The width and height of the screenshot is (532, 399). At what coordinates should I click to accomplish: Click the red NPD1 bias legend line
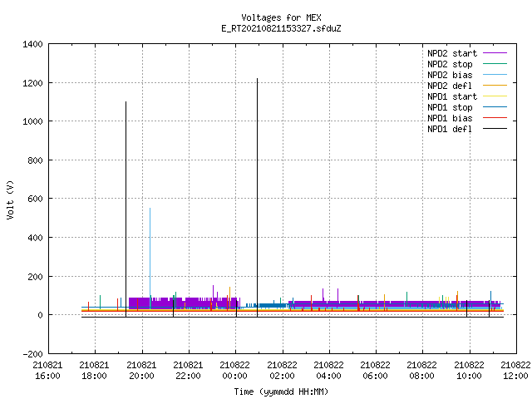click(495, 118)
